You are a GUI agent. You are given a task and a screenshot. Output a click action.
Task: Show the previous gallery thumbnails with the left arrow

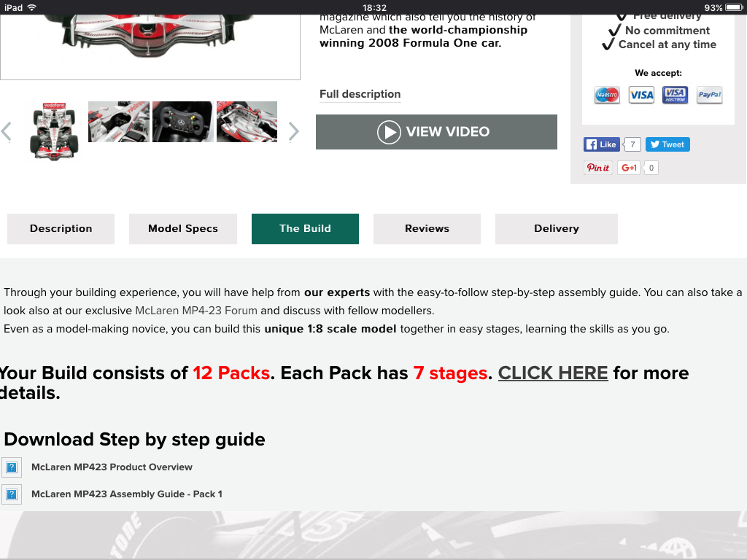point(6,131)
